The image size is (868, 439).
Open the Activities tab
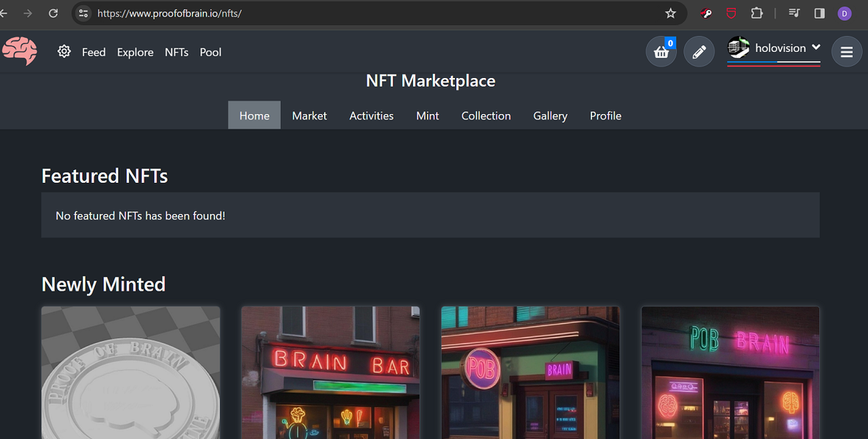(372, 115)
